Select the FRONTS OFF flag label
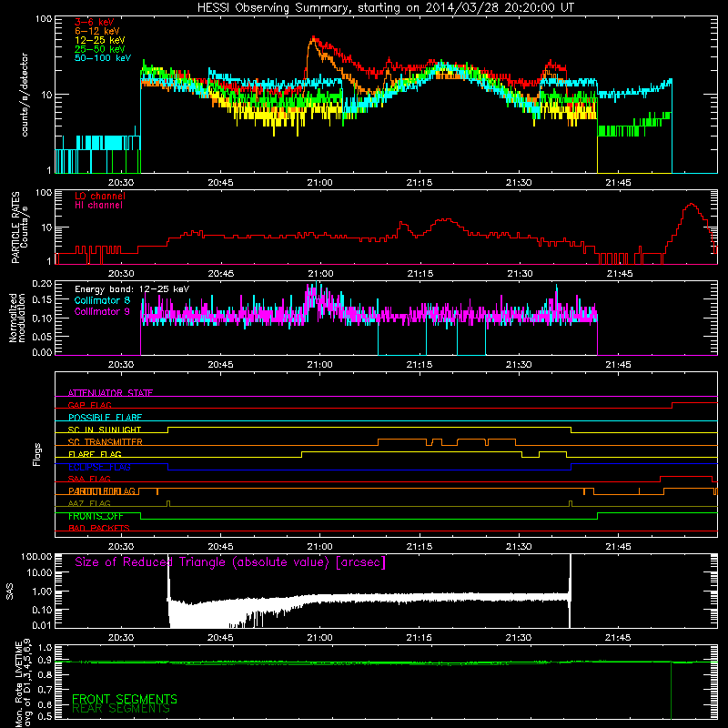Viewport: 728px width, 728px height. (96, 516)
